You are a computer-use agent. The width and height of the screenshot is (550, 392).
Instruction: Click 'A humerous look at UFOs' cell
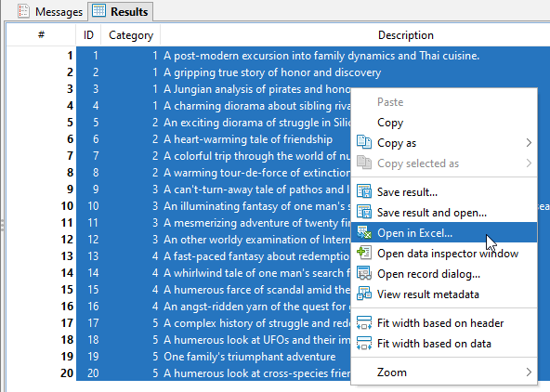(x=256, y=340)
